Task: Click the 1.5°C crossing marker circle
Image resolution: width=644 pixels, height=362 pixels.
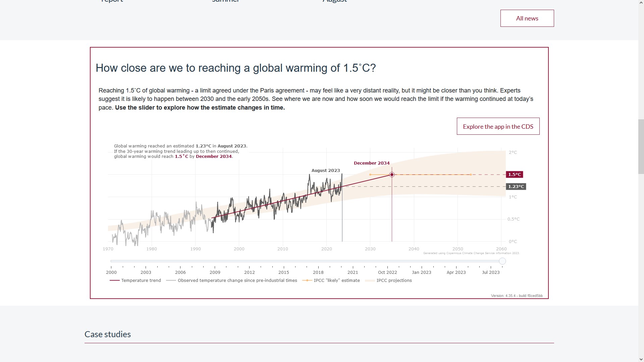Action: (x=392, y=175)
